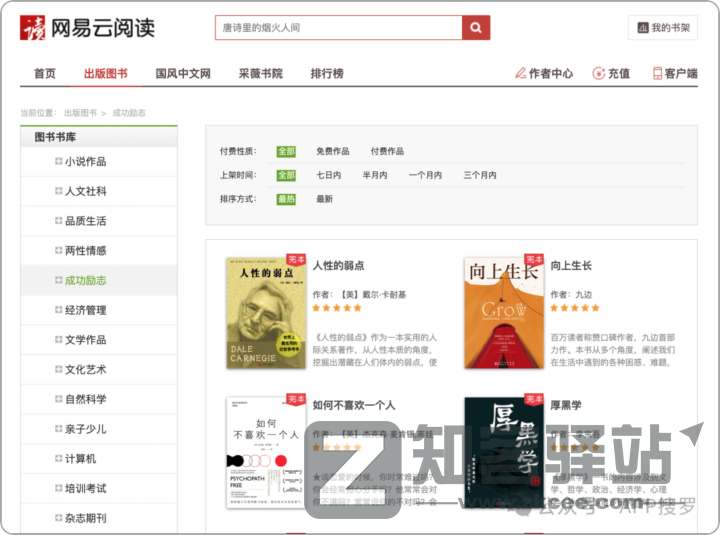Expand icon beside 经济管理
Viewport: 720px width, 535px height.
pos(58,310)
